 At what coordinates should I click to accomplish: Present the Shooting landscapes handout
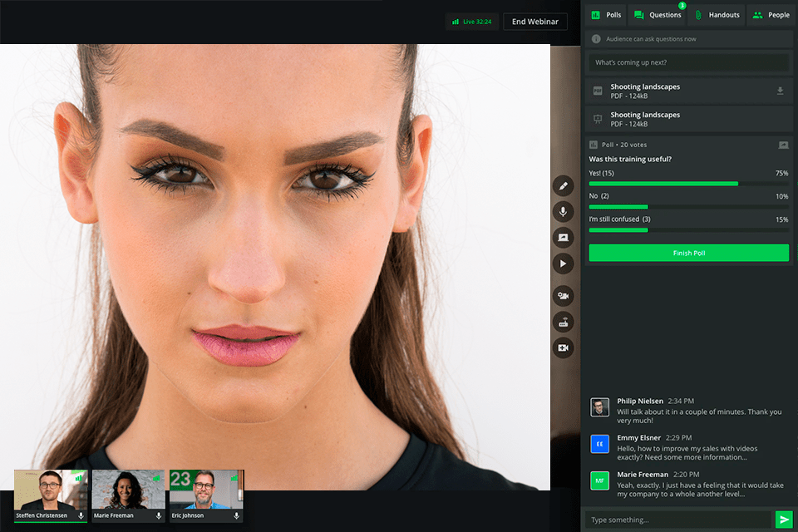pyautogui.click(x=688, y=118)
